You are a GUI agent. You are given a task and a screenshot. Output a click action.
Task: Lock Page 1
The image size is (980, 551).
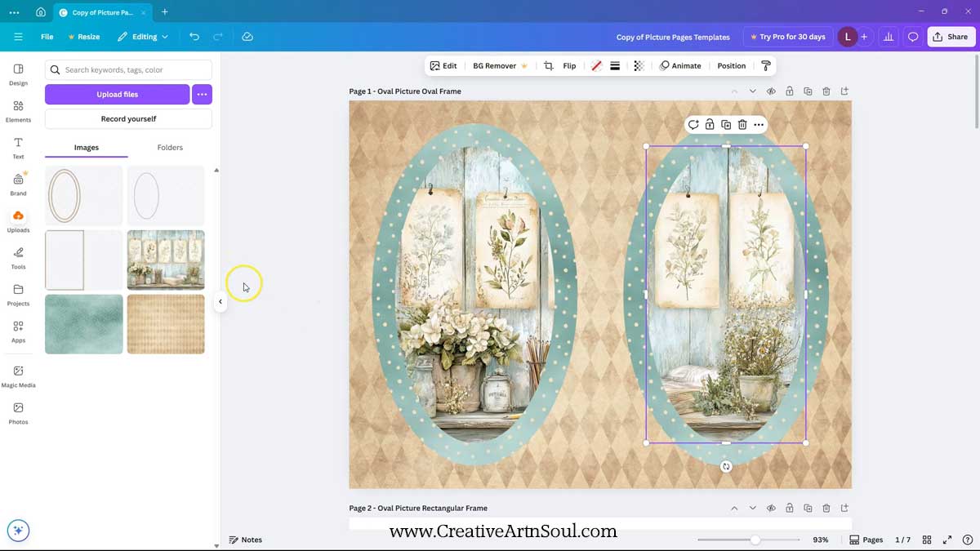(790, 91)
